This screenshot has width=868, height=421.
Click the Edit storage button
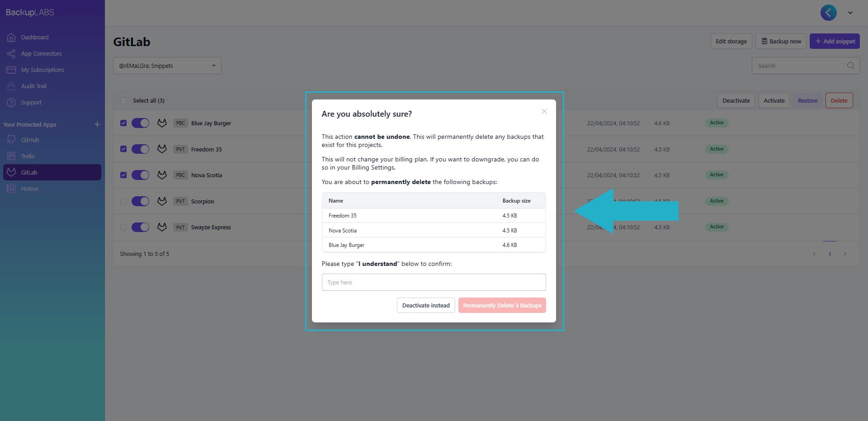tap(731, 41)
